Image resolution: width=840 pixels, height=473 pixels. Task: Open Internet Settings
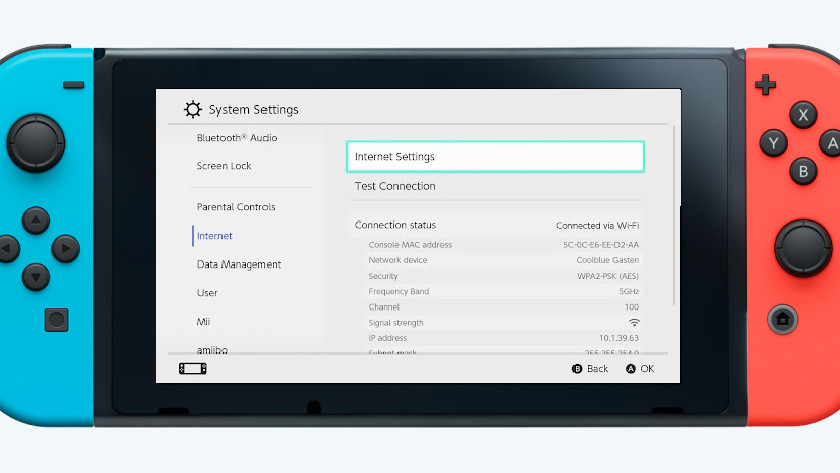tap(495, 157)
